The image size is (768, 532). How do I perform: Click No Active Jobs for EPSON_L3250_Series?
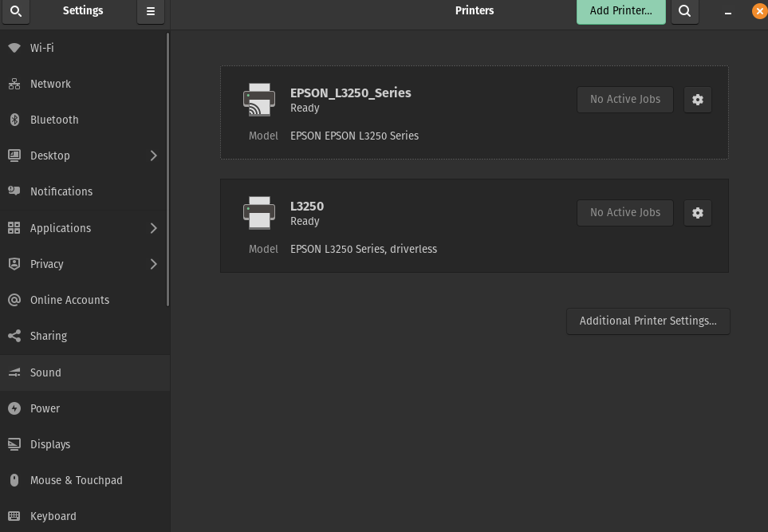625,100
